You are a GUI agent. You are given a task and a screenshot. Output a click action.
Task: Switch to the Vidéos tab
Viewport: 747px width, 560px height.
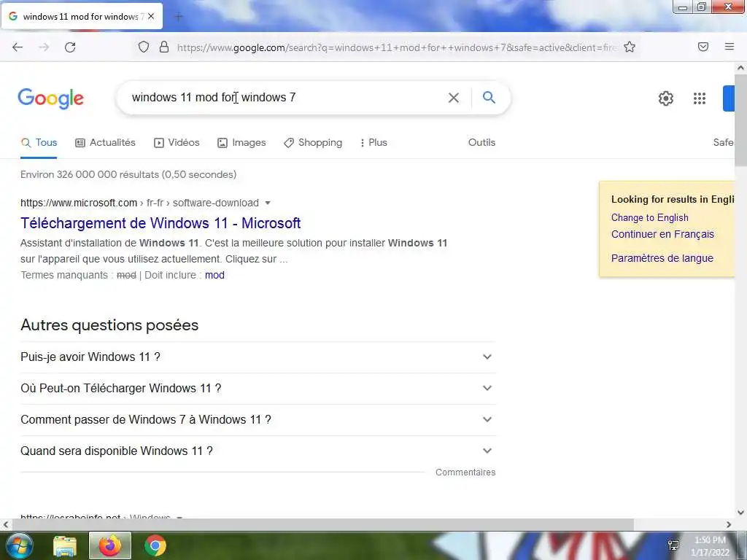pyautogui.click(x=177, y=142)
